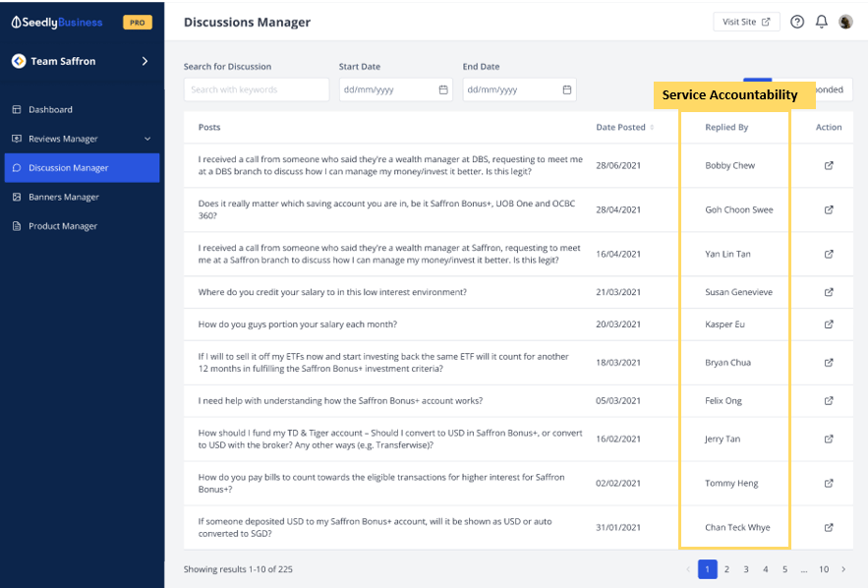The width and height of the screenshot is (868, 588).
Task: Open action icon for Felix Ong's row
Action: 829,400
